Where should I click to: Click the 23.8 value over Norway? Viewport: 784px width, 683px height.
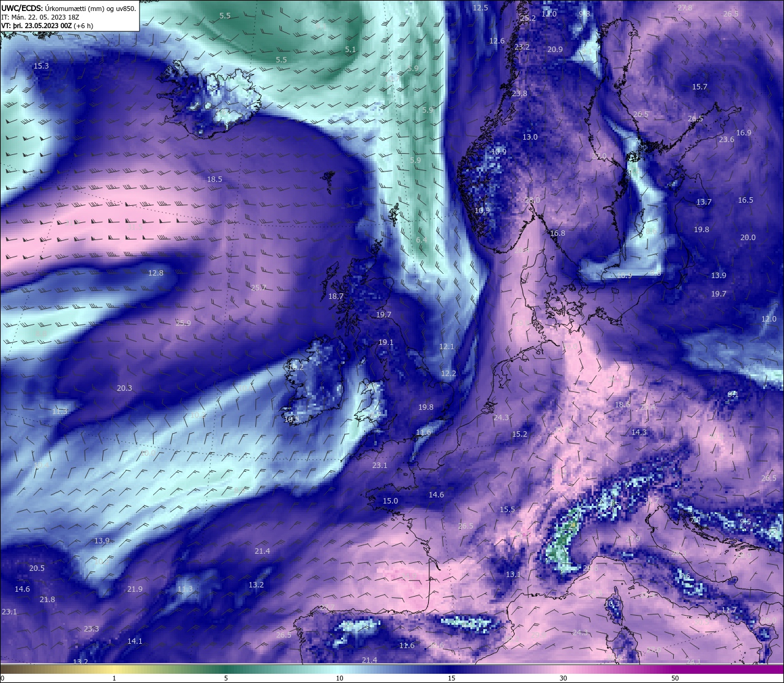pos(519,93)
